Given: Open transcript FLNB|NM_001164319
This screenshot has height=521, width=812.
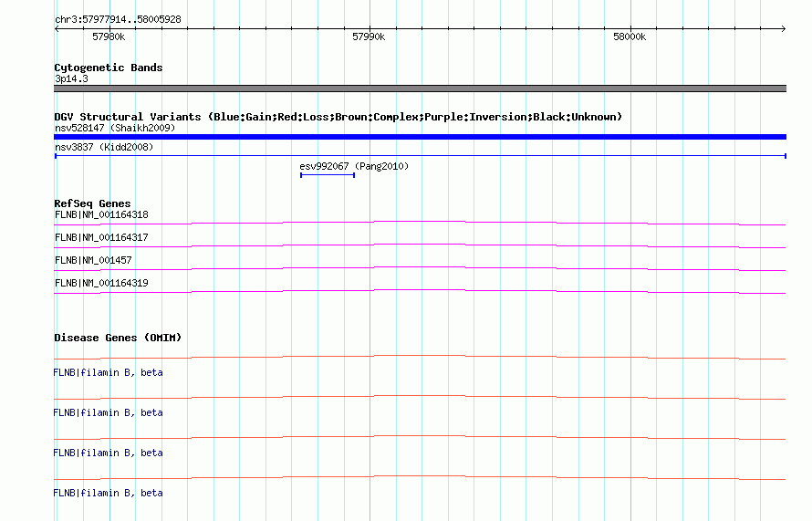Looking at the screenshot, I should coord(101,283).
